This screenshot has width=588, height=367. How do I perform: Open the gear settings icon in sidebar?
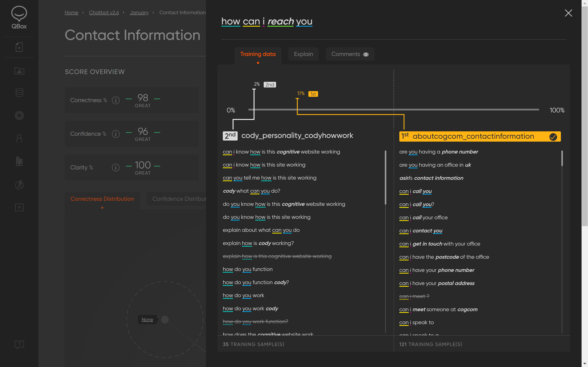[19, 115]
